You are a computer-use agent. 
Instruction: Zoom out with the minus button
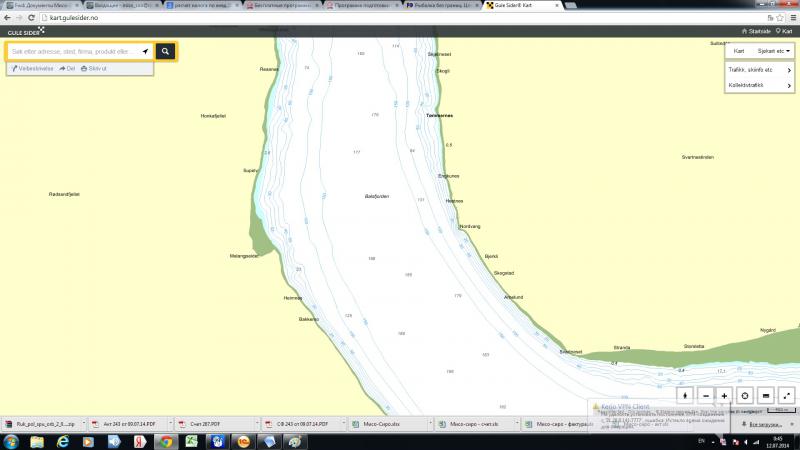(x=706, y=396)
